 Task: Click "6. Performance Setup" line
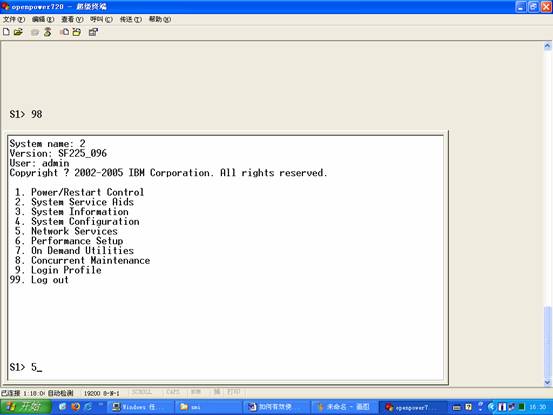pos(69,241)
